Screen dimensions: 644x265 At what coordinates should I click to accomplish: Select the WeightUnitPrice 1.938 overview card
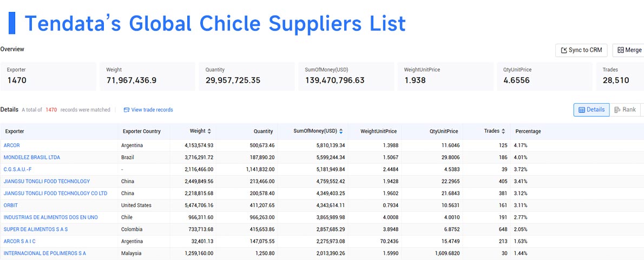445,76
